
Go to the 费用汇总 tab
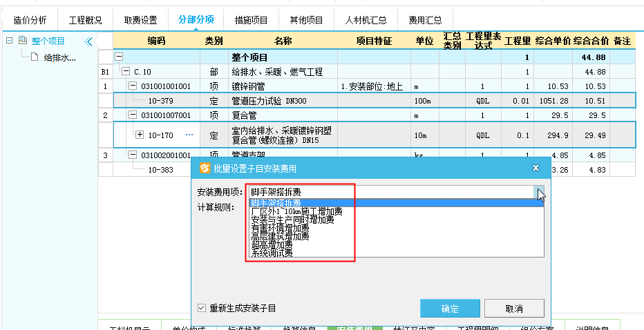(425, 20)
